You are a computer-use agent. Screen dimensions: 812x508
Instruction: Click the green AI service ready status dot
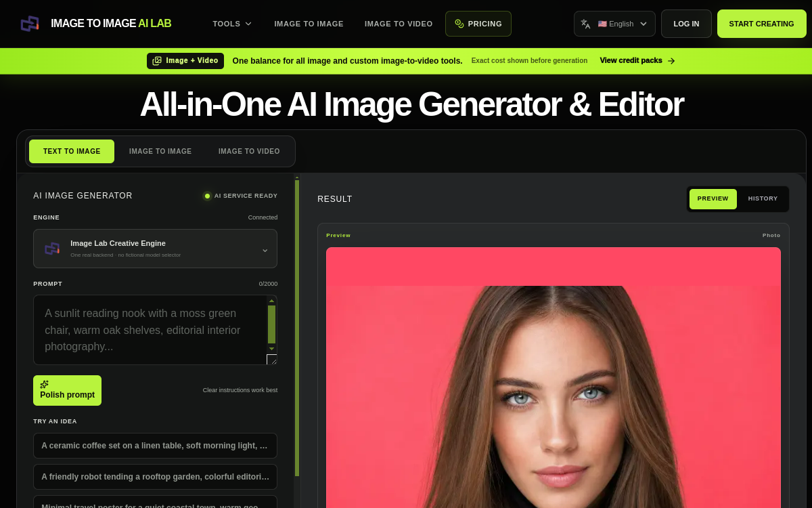[207, 196]
